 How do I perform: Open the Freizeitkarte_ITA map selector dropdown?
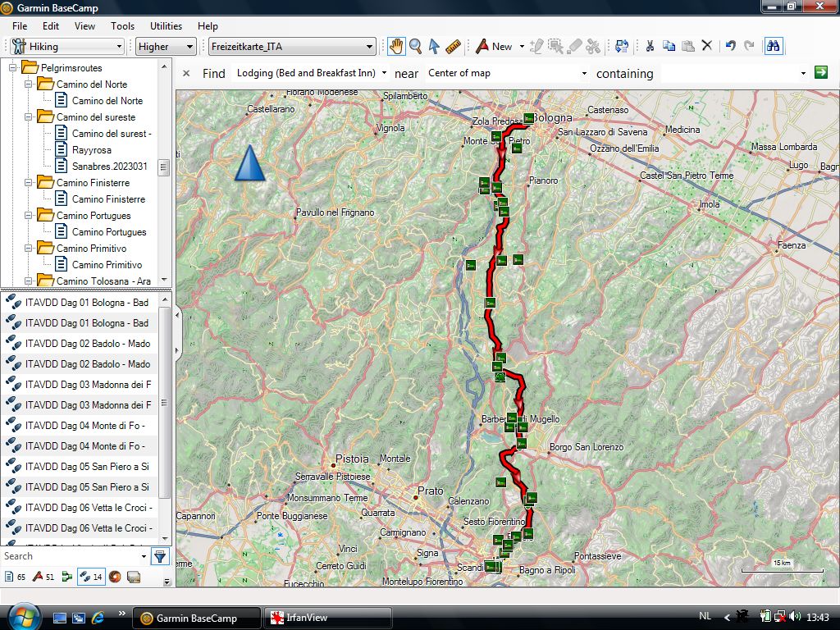(292, 47)
